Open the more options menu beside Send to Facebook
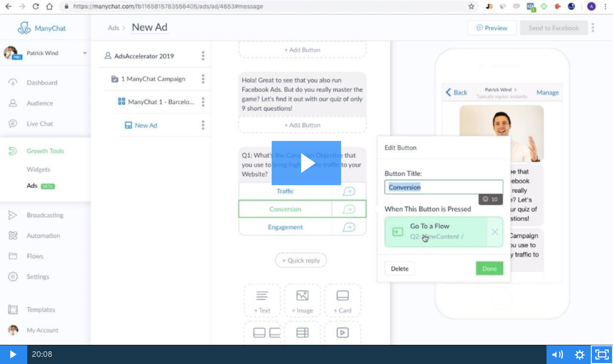This screenshot has height=364, width=613. 593,28
